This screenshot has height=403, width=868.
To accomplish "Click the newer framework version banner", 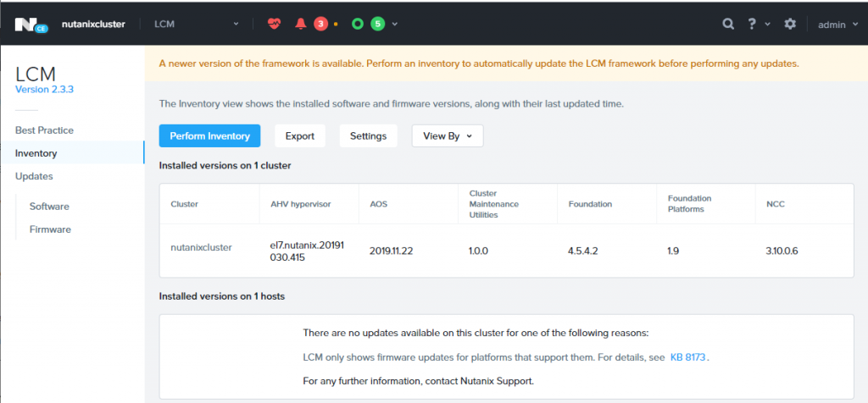I will point(506,63).
